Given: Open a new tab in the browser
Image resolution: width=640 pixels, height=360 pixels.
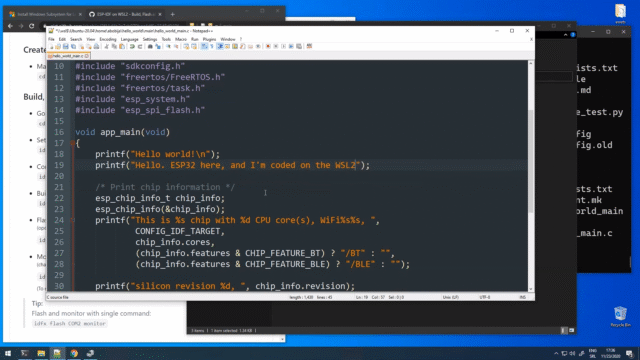Looking at the screenshot, I should pos(173,14).
